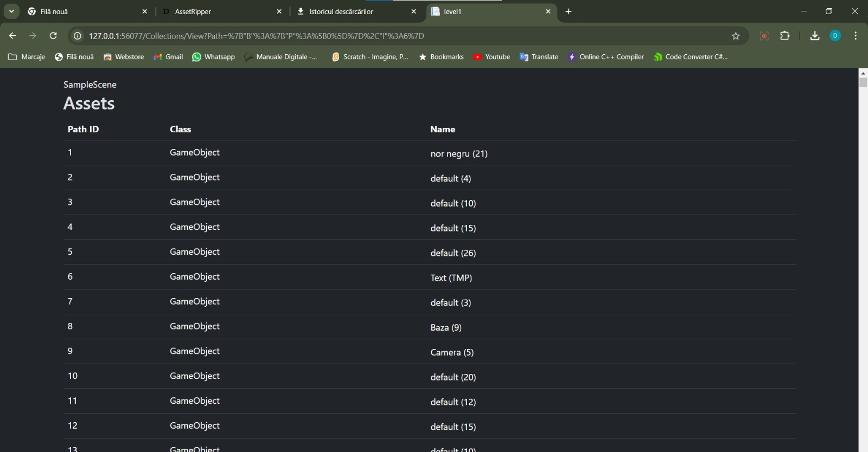Open asset "default (26)"
The height and width of the screenshot is (452, 868).
(453, 253)
